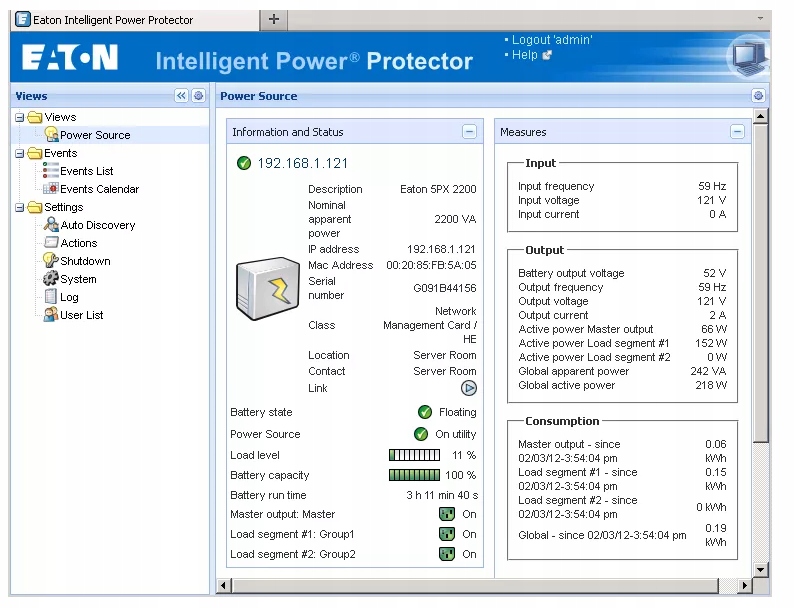This screenshot has width=795, height=608.
Task: Click the Auto Discovery icon
Action: [51, 224]
